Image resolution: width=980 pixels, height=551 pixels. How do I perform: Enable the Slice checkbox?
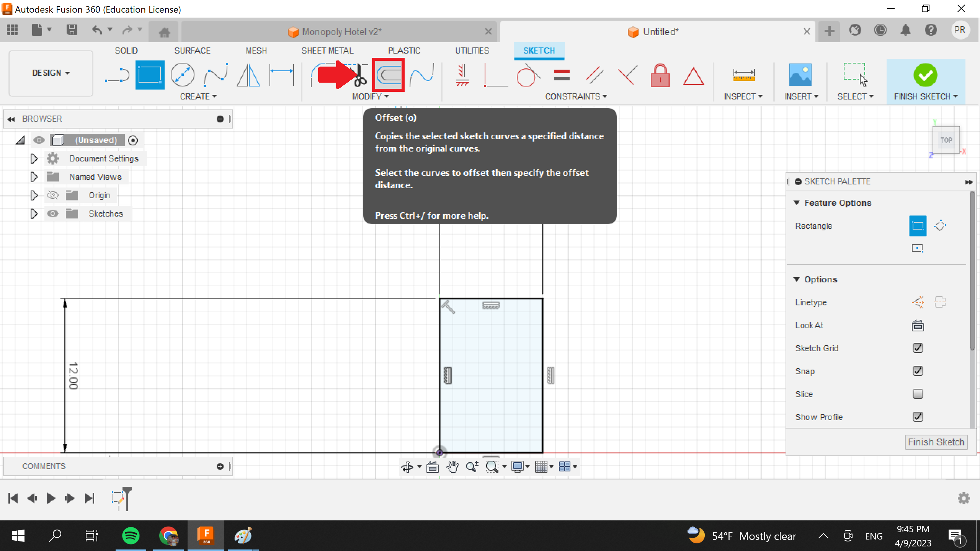pos(918,394)
